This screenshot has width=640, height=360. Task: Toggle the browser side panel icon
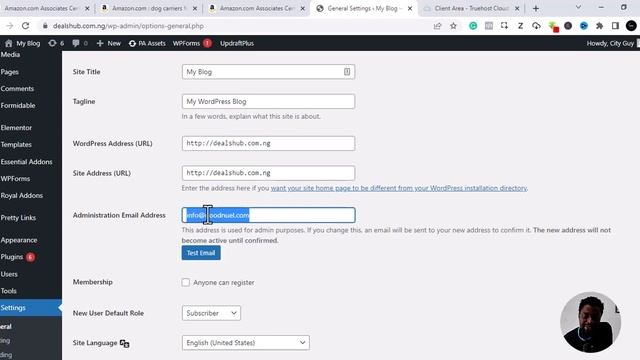coord(616,26)
